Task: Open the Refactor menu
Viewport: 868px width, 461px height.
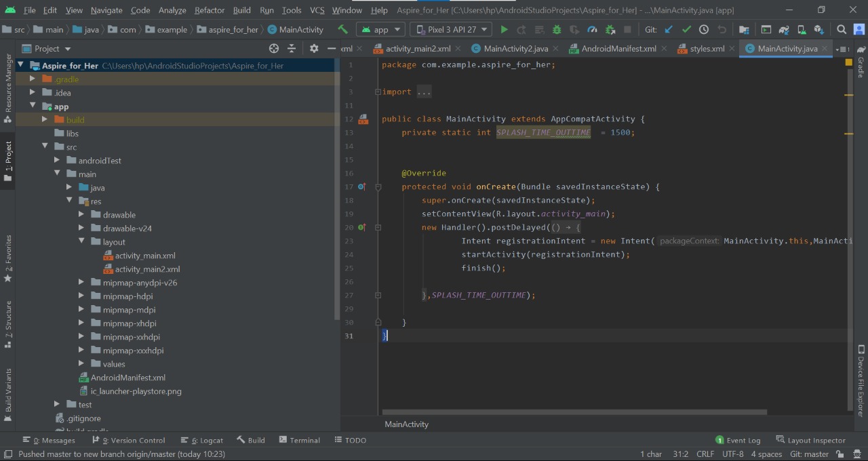Action: [x=209, y=10]
